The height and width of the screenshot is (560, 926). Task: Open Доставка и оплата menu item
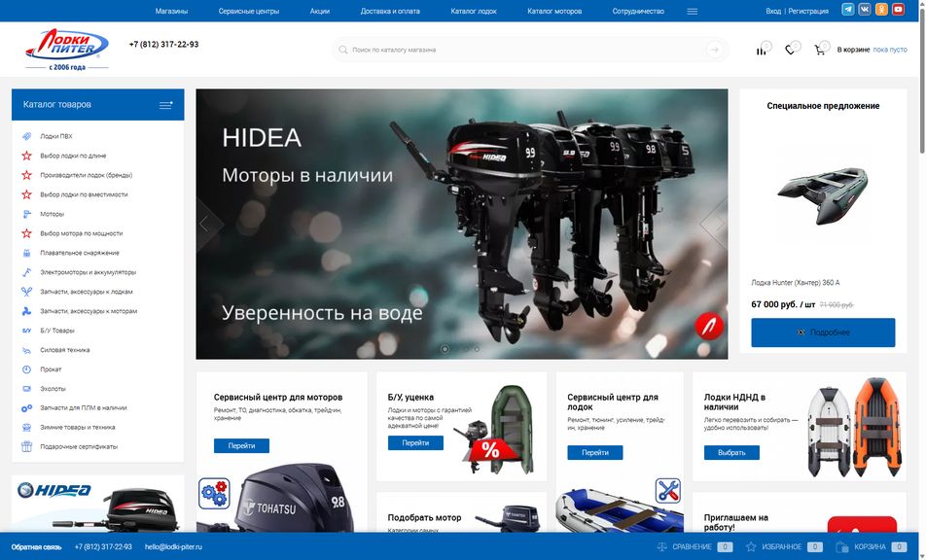click(390, 12)
